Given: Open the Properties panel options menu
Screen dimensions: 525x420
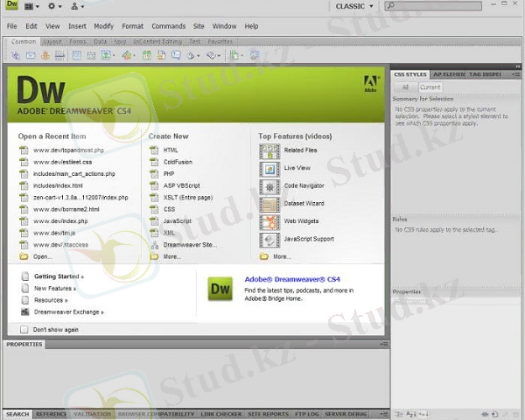Looking at the screenshot, I should (x=384, y=344).
